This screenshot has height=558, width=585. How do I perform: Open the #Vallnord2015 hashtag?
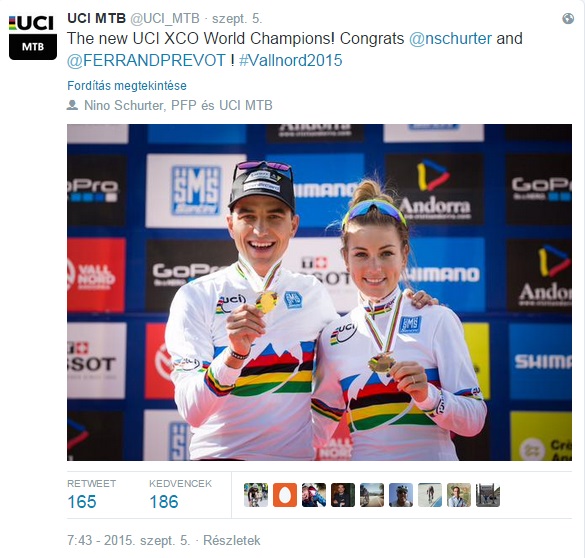[x=290, y=60]
